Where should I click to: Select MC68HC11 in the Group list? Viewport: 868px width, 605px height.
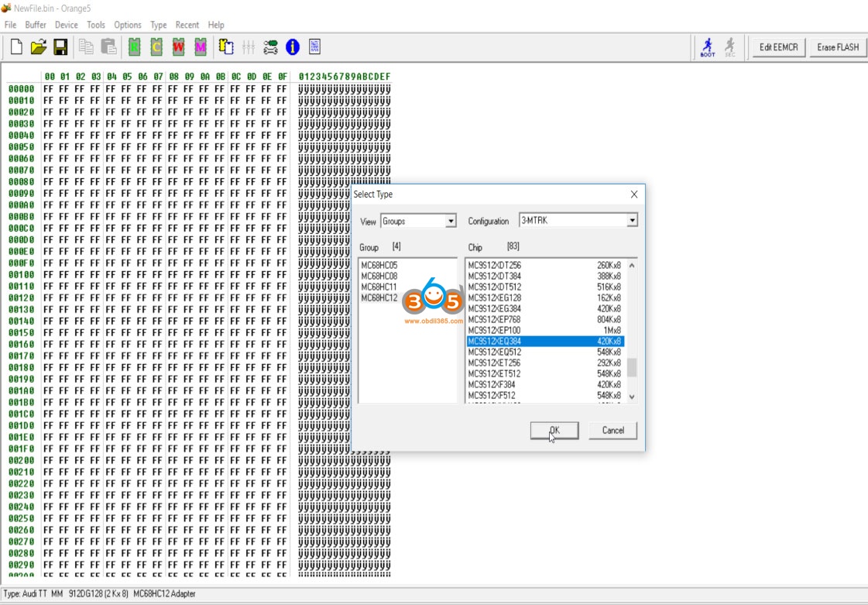(x=379, y=287)
